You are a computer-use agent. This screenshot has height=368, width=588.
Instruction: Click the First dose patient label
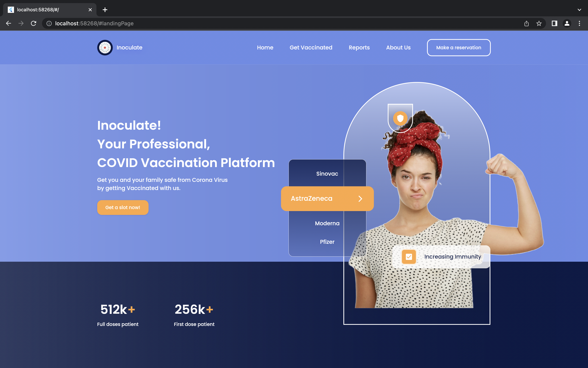pyautogui.click(x=194, y=324)
